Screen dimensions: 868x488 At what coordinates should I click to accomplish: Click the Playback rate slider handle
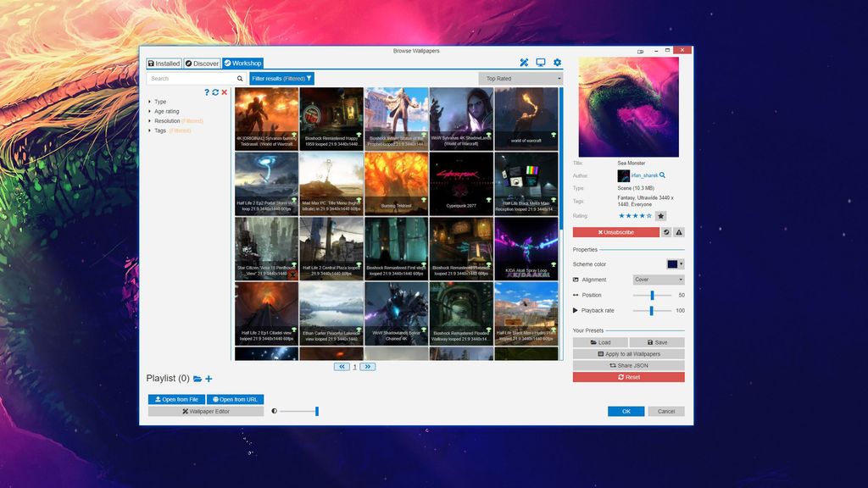652,311
